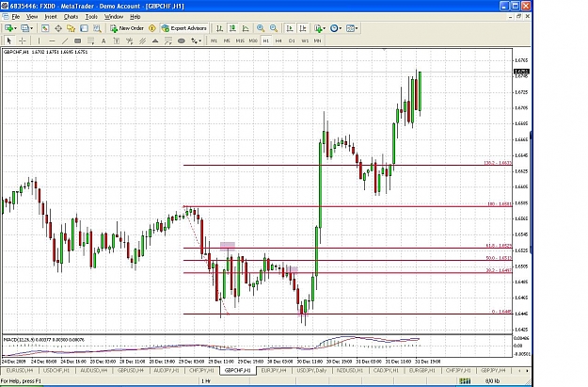This screenshot has height=387, width=588.
Task: Show the Market Watch window
Action: (45, 28)
